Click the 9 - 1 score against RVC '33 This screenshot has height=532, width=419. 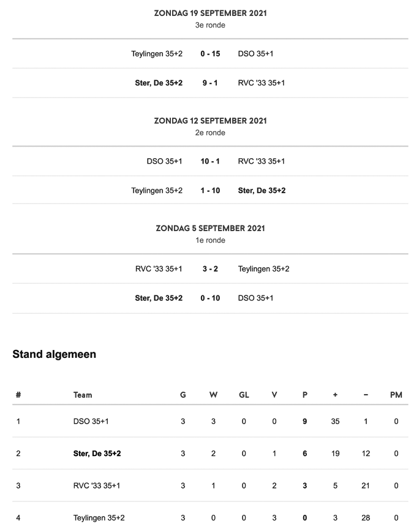[x=210, y=83]
